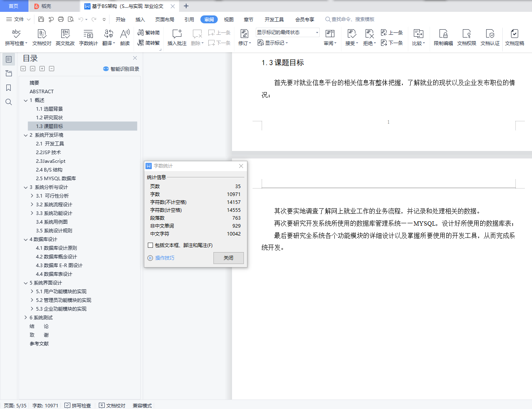This screenshot has width=532, height=409.
Task: Switch to the 开始 ribbon tab
Action: pyautogui.click(x=121, y=19)
